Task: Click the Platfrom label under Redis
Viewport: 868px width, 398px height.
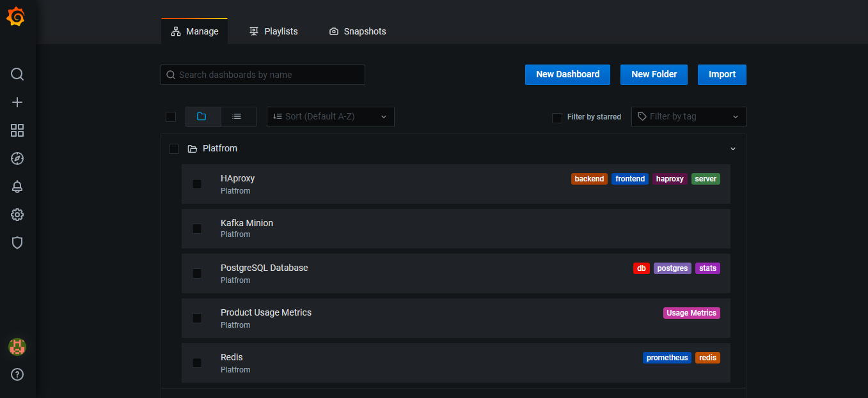Action: [x=235, y=370]
